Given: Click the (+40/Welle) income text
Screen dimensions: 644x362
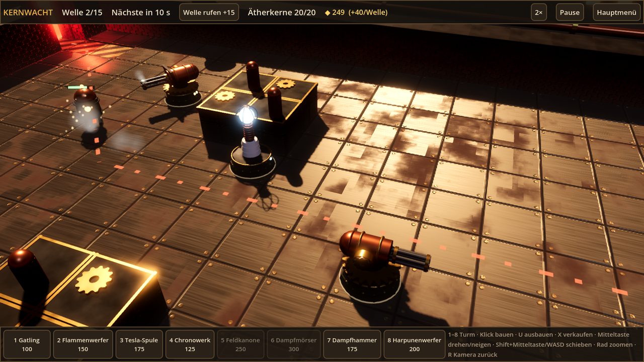Looking at the screenshot, I should (368, 13).
